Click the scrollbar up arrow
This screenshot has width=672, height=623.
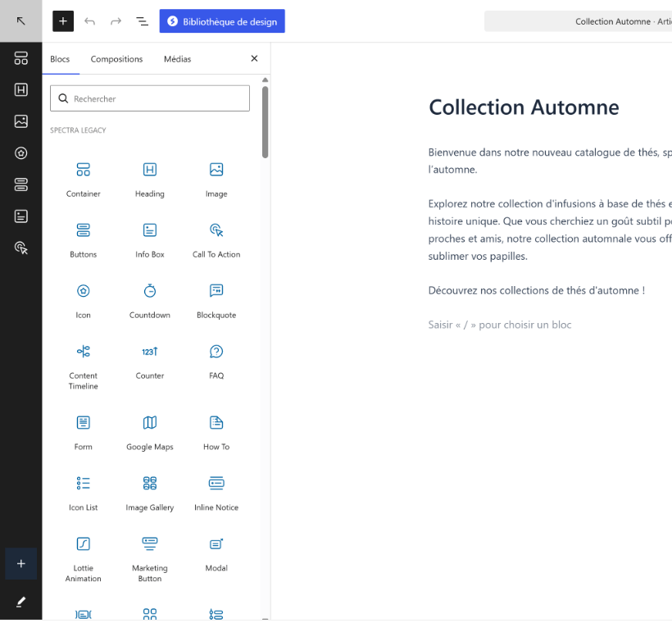coord(265,80)
